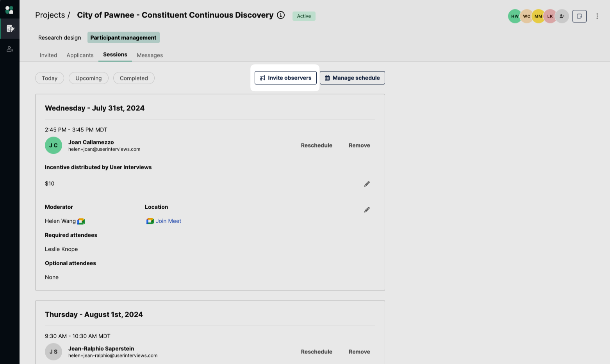This screenshot has height=364, width=610.
Task: Reschedule Jean-Ralphio Saperstein's session
Action: tap(317, 352)
